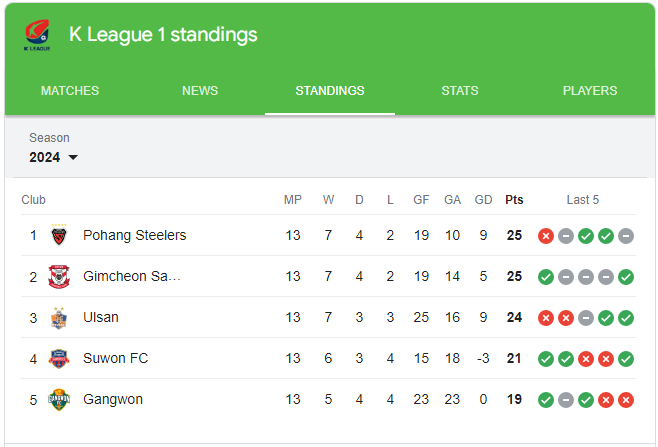
Task: Click the K League logo icon
Action: [37, 35]
